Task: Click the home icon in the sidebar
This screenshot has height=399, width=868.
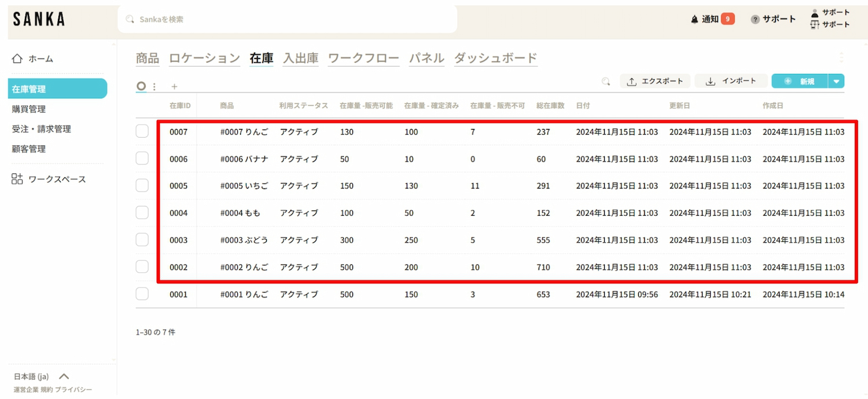Action: [x=17, y=58]
